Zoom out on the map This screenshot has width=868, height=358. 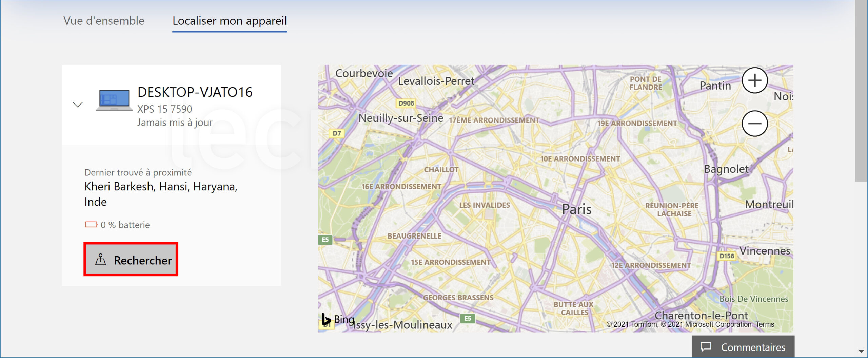(x=755, y=123)
